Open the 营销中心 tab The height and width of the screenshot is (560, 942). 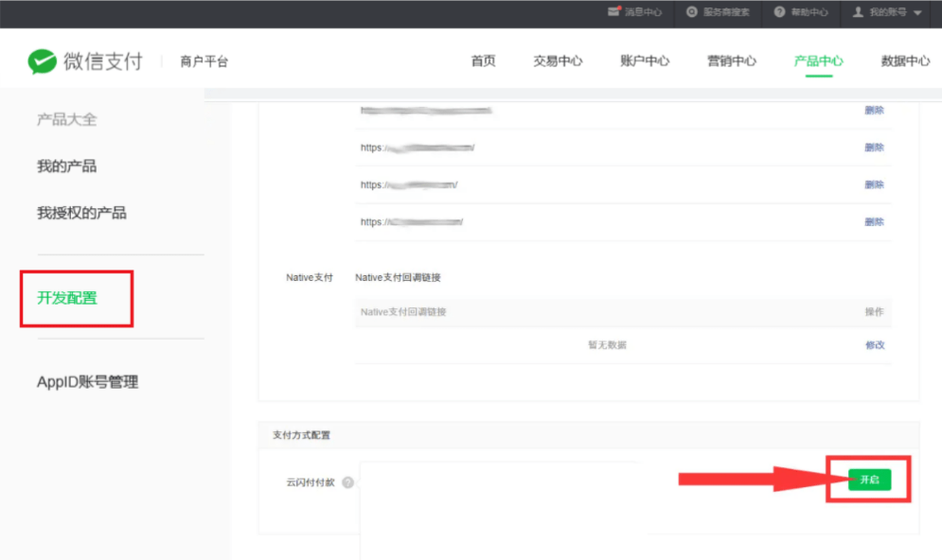732,61
